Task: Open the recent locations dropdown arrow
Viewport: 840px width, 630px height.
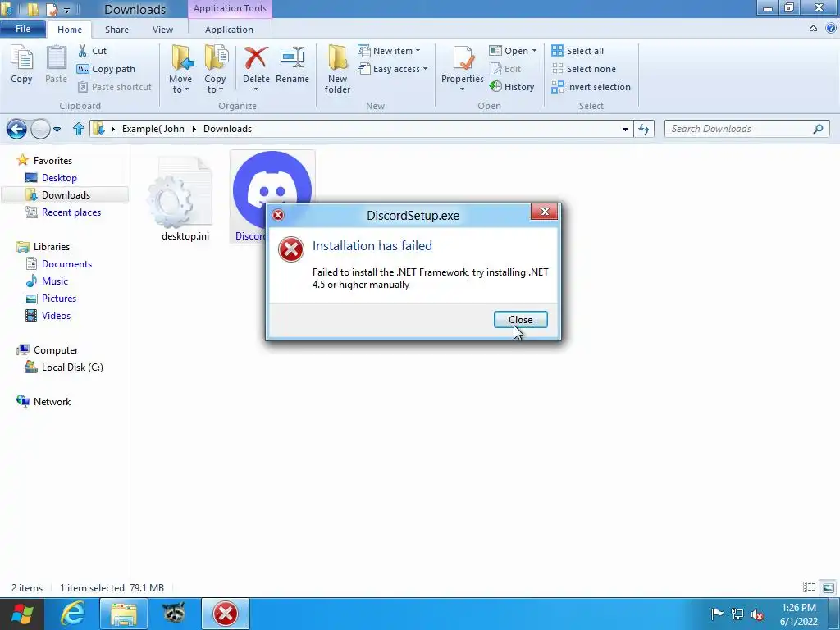Action: pyautogui.click(x=57, y=129)
